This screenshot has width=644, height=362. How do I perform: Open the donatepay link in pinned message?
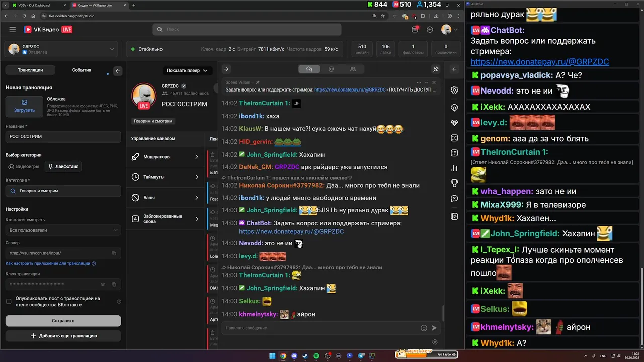click(x=350, y=89)
